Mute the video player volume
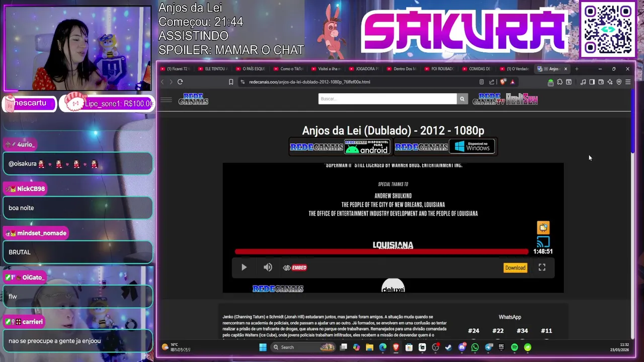This screenshot has height=362, width=644. [268, 267]
